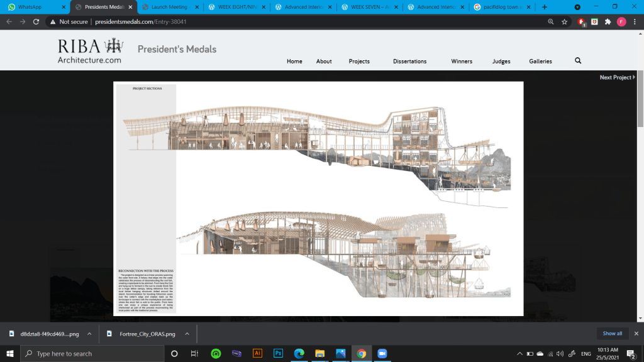Show hidden system tray icons
644x362 pixels.
[519, 354]
